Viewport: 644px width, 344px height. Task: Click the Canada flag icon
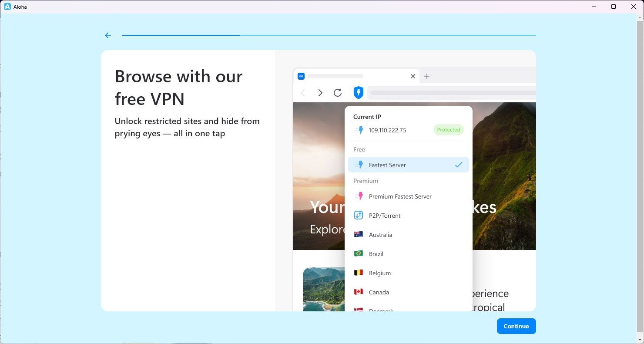point(359,292)
